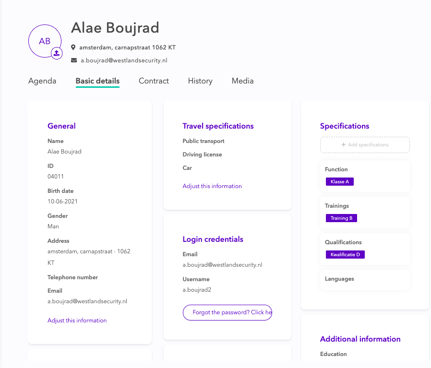Viewport: 431px width, 368px height.
Task: Open the Agenda tab
Action: tap(42, 81)
